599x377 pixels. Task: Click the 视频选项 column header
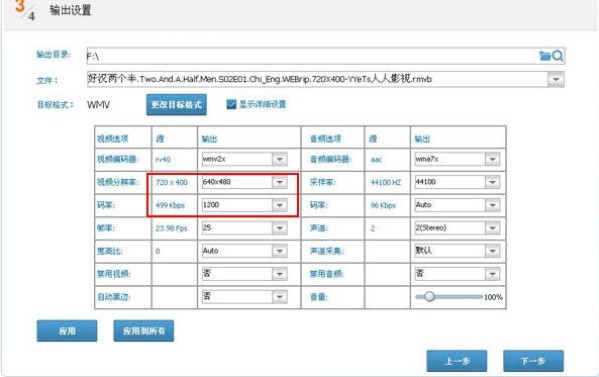pyautogui.click(x=112, y=139)
